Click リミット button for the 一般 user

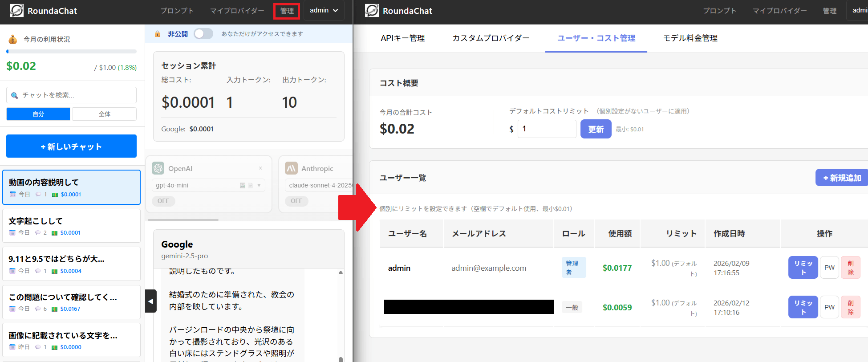coord(803,307)
